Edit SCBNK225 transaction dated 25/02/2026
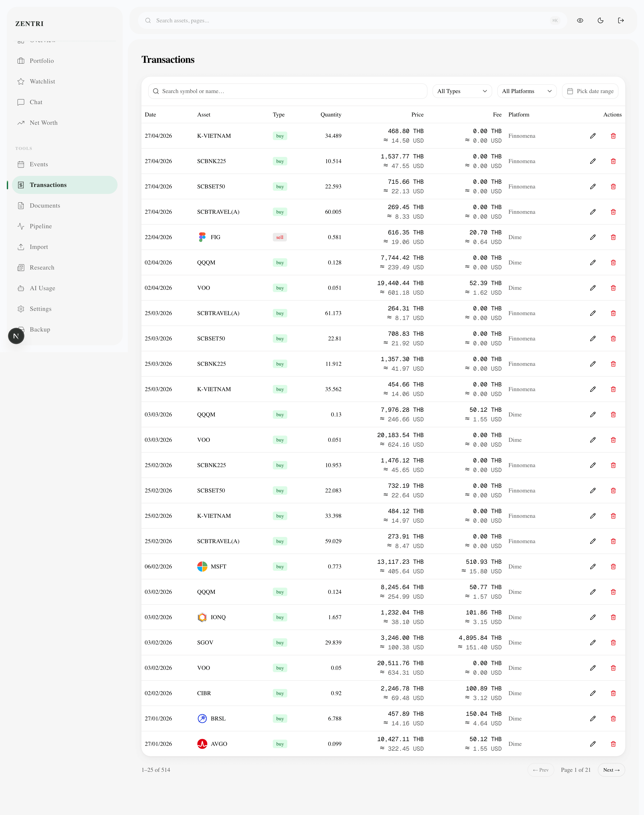 pos(593,465)
